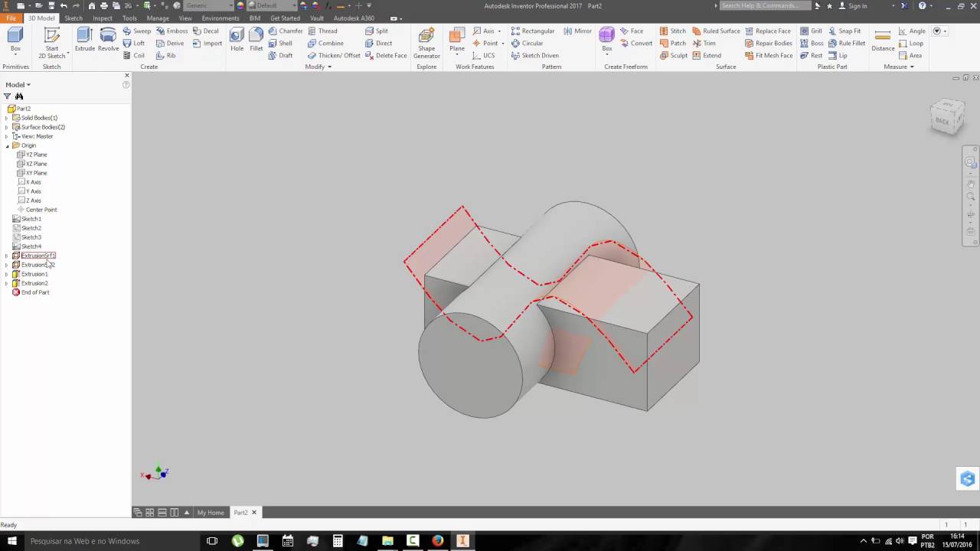Switch to the Sketch ribbon tab
The image size is (980, 551).
[x=73, y=18]
